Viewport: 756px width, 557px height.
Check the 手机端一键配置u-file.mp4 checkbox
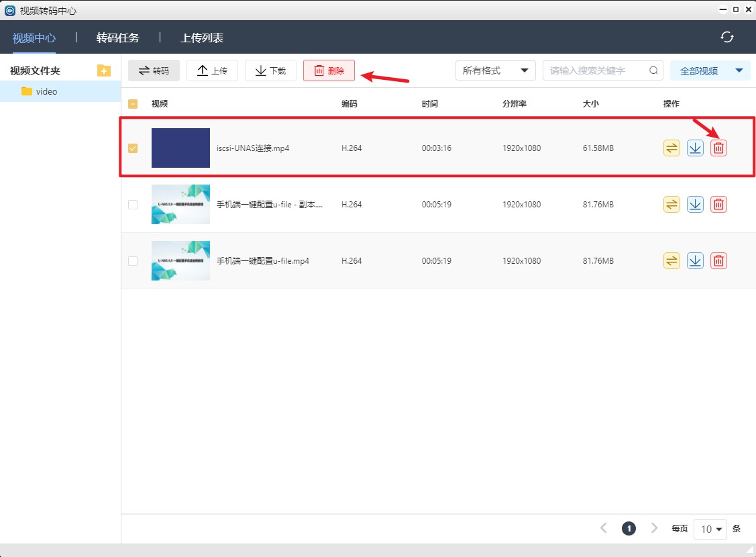point(133,261)
